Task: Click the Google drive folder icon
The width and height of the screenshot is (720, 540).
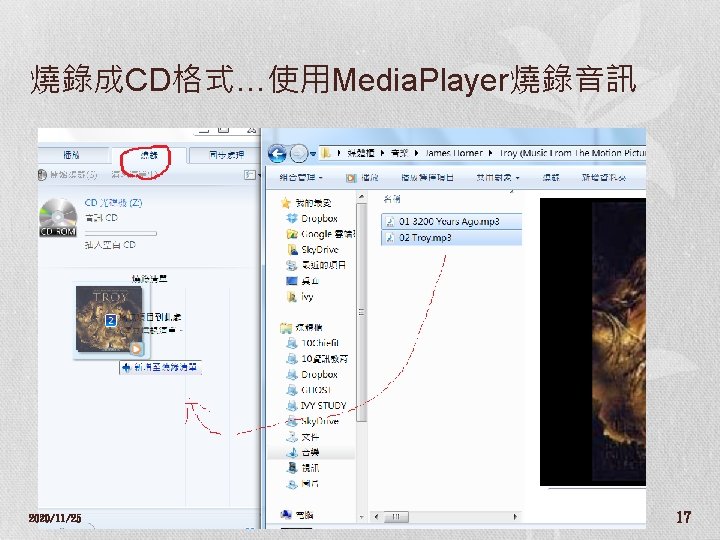Action: 292,234
